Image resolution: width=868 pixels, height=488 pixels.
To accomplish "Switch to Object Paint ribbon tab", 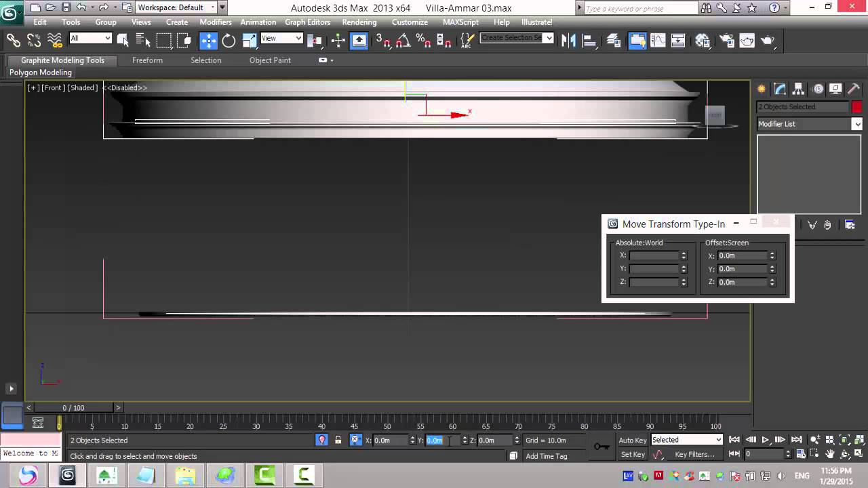I will pos(270,60).
